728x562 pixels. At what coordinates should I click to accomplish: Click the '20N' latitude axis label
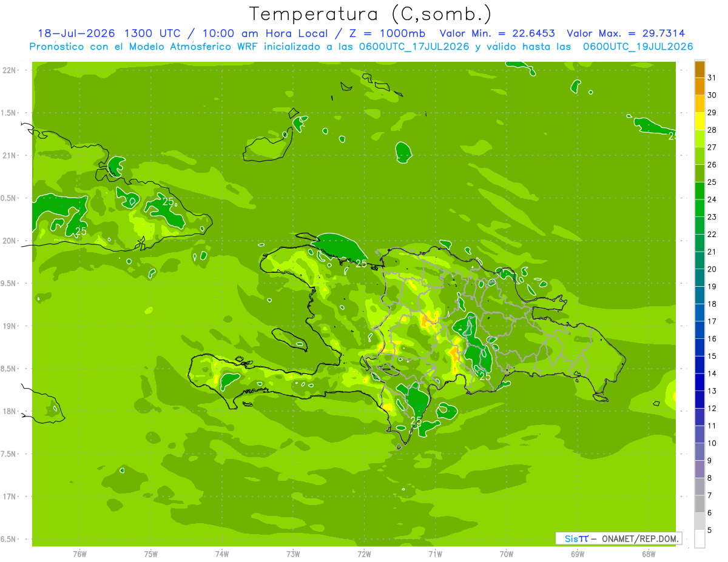(x=10, y=241)
